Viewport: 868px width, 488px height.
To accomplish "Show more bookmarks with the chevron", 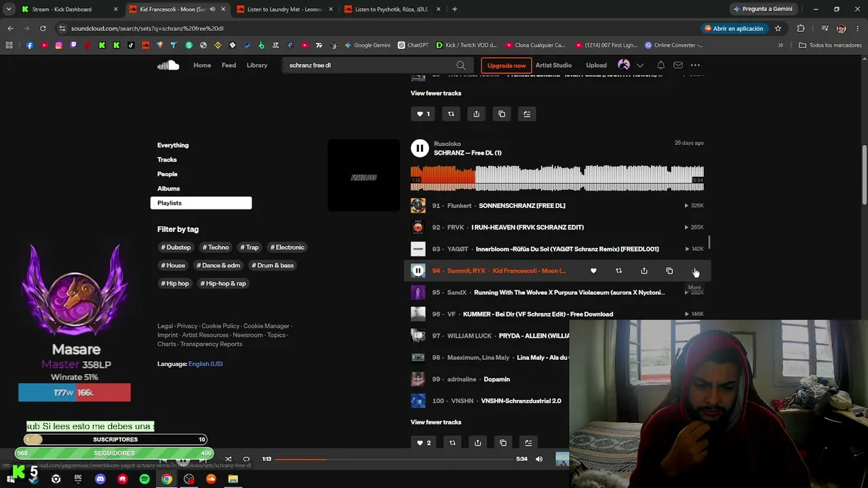I will click(781, 45).
